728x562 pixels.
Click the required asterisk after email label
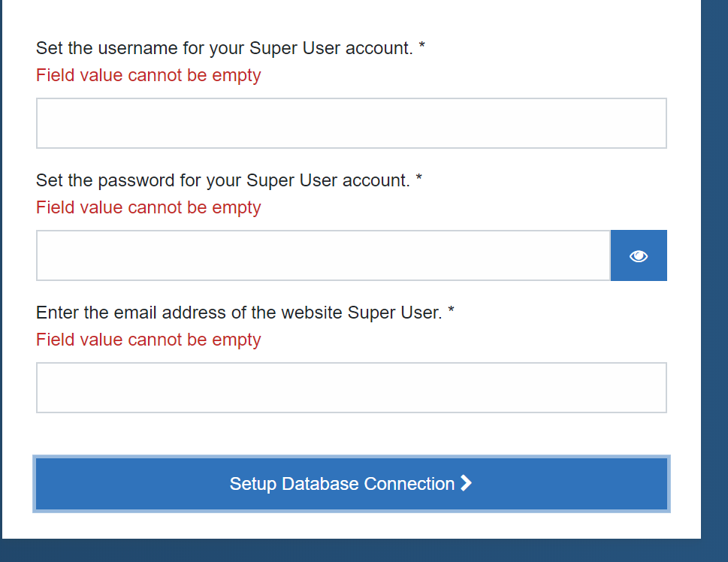click(451, 310)
